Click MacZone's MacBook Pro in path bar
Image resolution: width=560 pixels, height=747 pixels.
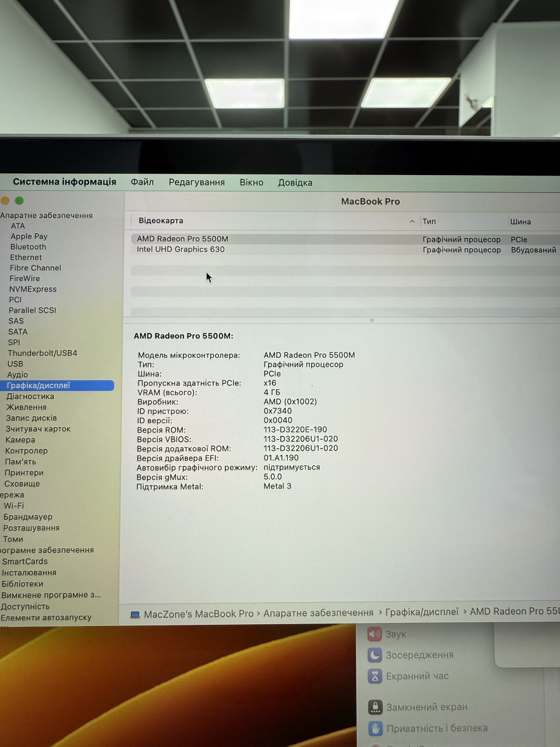point(199,614)
